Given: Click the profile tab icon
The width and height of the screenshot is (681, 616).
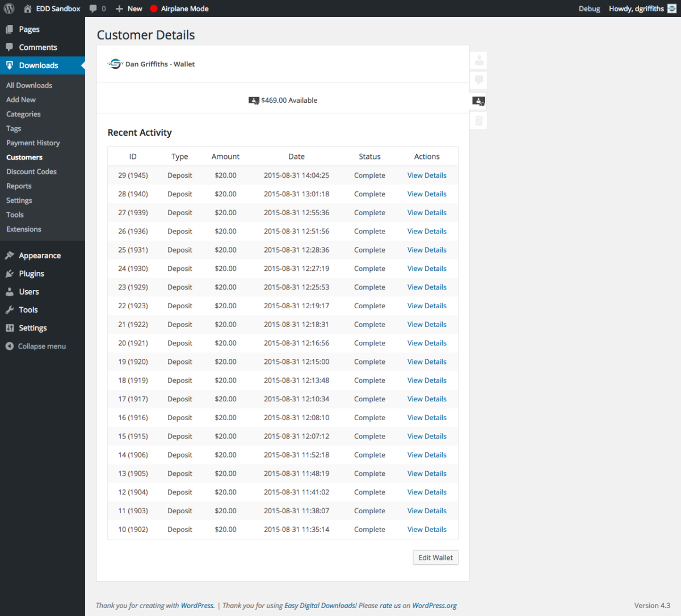Looking at the screenshot, I should coord(479,60).
